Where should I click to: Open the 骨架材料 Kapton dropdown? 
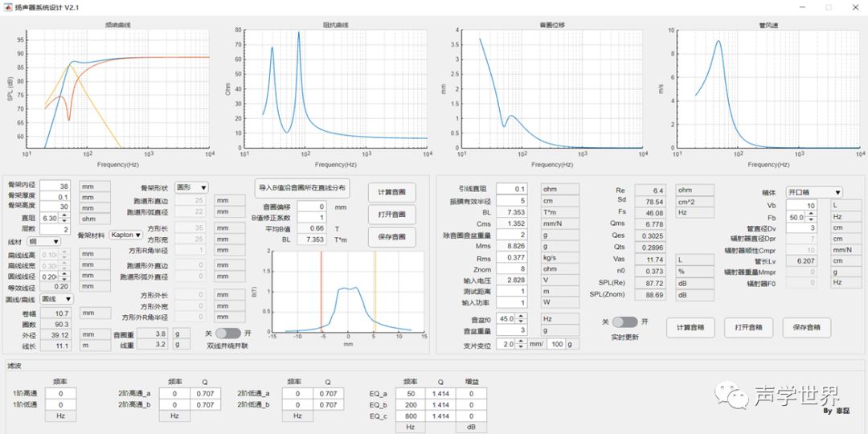(x=125, y=235)
